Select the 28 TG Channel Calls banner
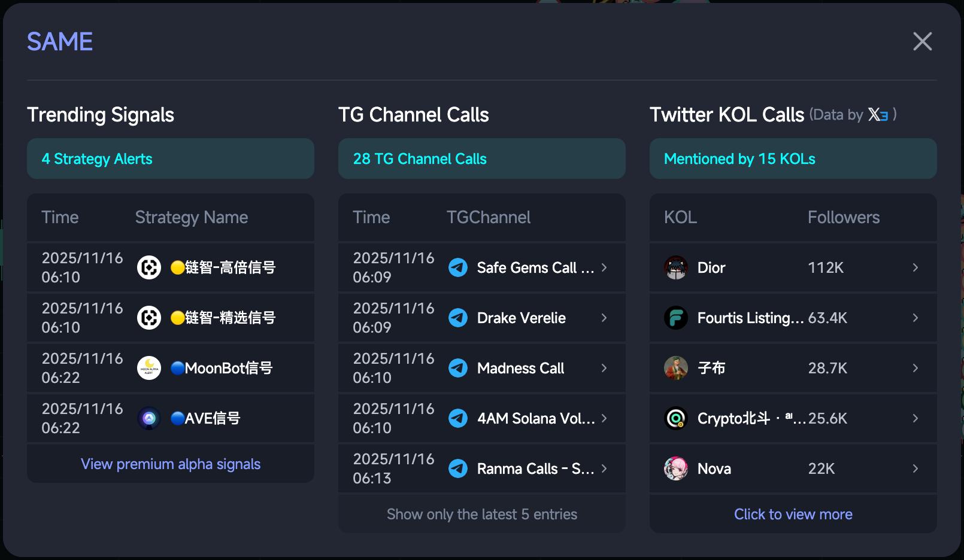The width and height of the screenshot is (964, 560). pyautogui.click(x=482, y=159)
